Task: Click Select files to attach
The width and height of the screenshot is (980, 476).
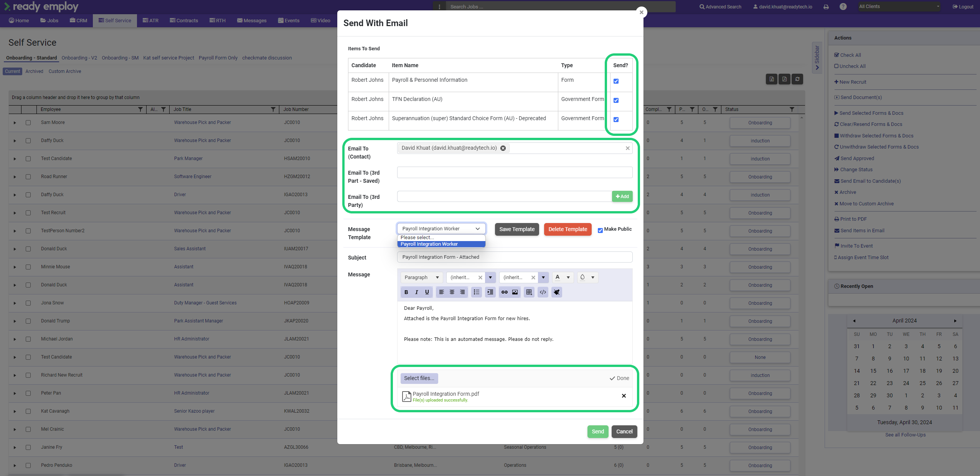Action: click(x=419, y=378)
